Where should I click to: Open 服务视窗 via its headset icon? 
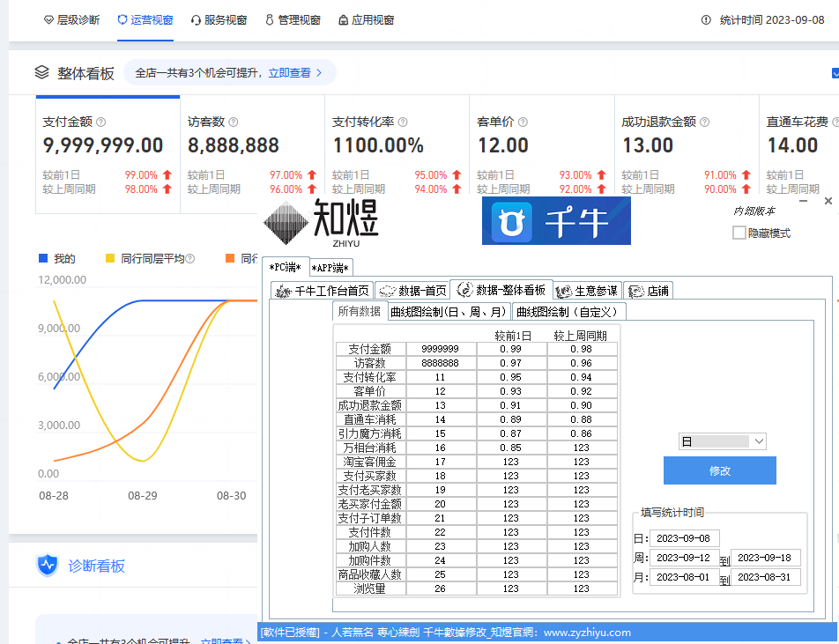point(196,19)
